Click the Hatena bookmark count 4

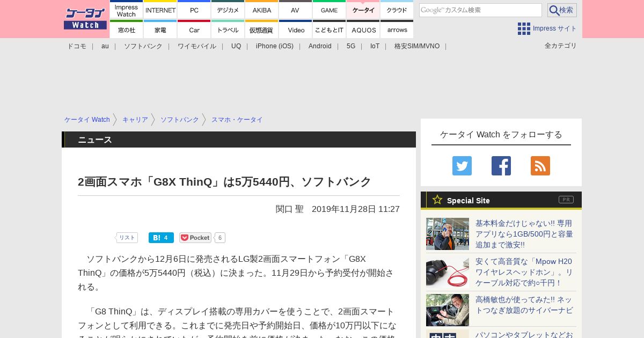coord(166,238)
